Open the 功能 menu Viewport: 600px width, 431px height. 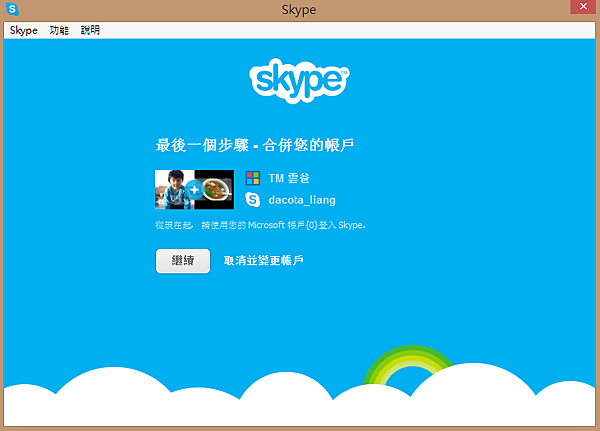pos(59,30)
